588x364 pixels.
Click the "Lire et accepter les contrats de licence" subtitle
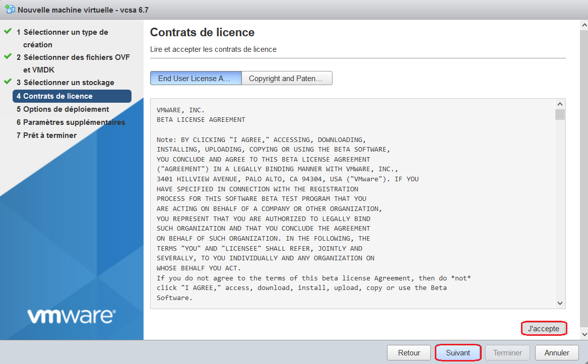(x=213, y=49)
